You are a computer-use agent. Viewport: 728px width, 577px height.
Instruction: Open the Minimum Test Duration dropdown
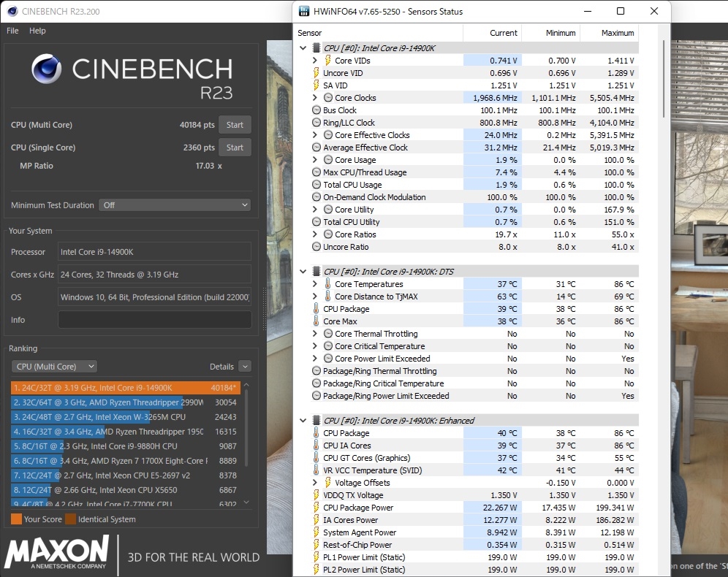tap(175, 205)
